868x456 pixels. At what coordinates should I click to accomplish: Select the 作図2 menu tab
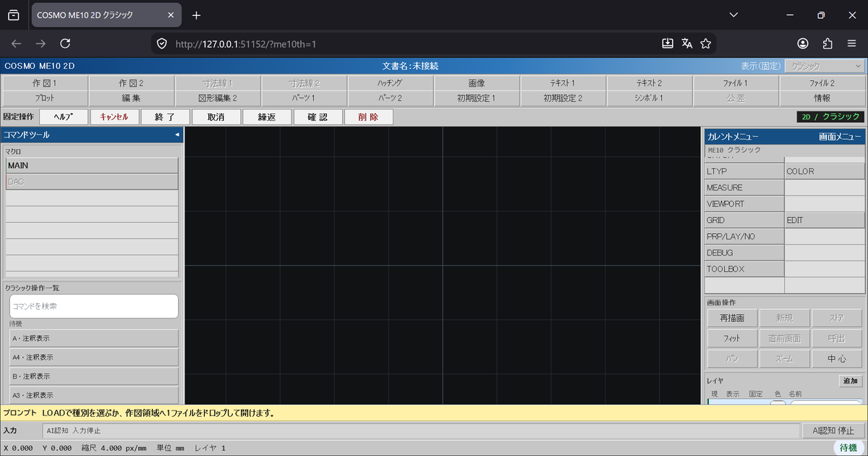pos(131,83)
